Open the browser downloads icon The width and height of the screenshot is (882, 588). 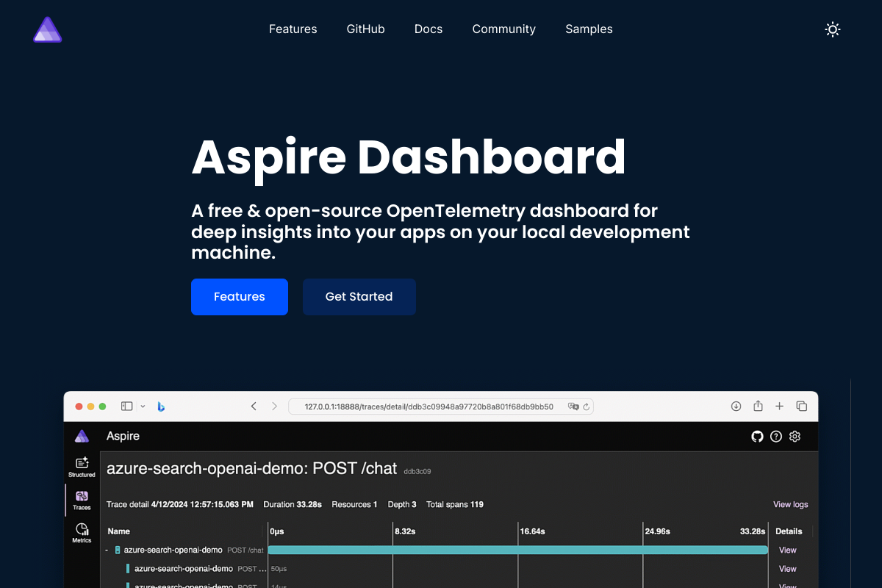tap(736, 406)
